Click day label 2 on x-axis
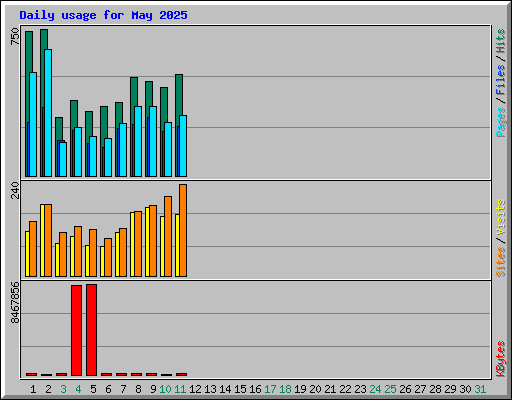This screenshot has height=400, width=512. click(48, 389)
